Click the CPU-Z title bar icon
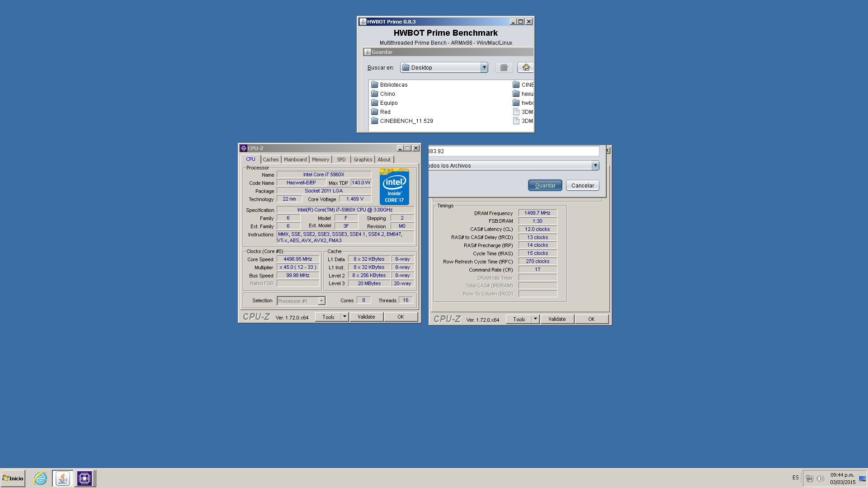Image resolution: width=868 pixels, height=488 pixels. point(244,148)
